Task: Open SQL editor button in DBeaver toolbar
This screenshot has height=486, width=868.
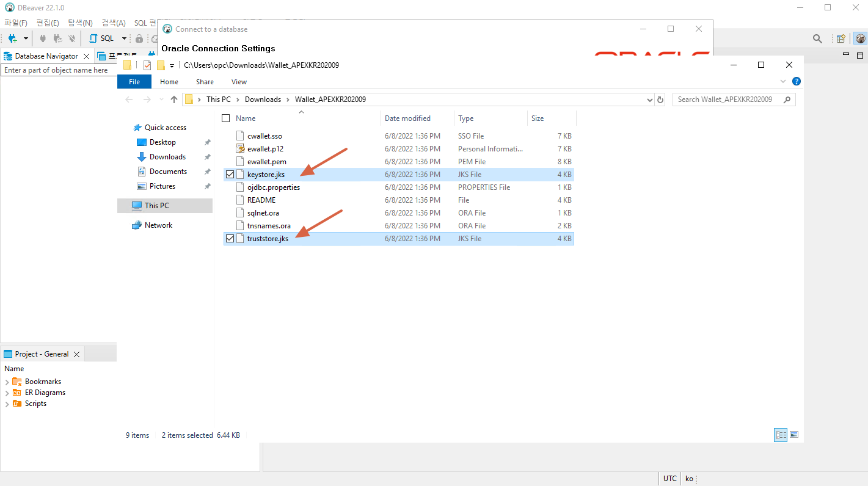Action: tap(101, 38)
